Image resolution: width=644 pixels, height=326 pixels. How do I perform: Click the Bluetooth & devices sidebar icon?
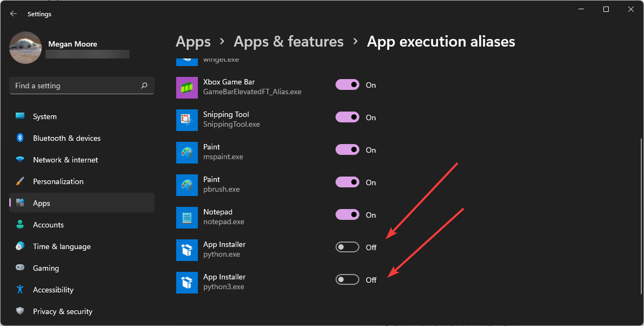coord(20,138)
